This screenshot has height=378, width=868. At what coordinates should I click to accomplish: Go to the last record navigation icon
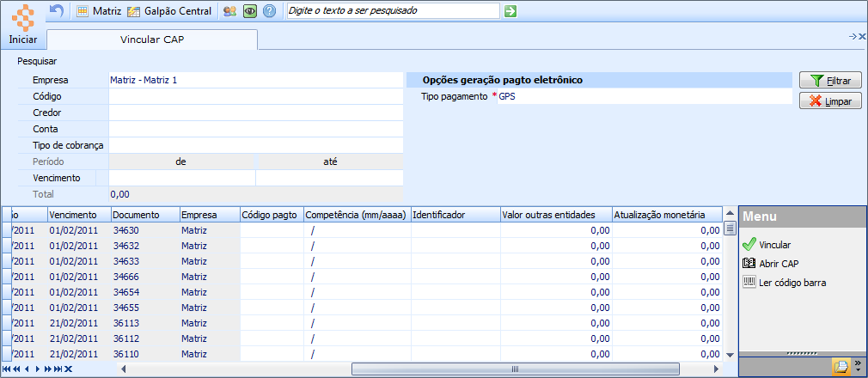coord(58,369)
